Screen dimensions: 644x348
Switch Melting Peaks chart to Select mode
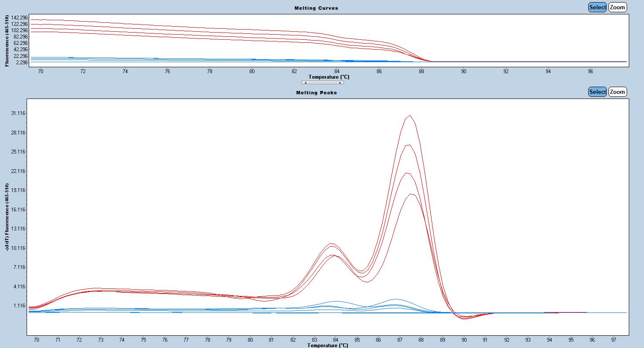(598, 92)
